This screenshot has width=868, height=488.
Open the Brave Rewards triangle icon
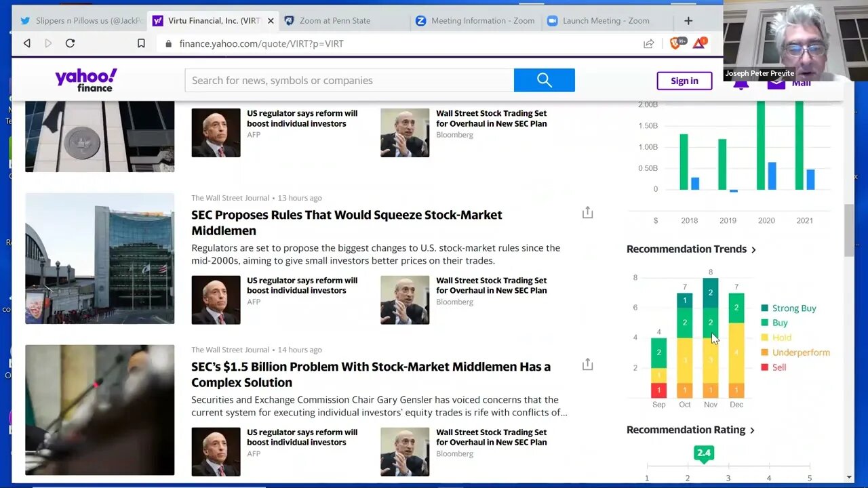click(x=699, y=43)
